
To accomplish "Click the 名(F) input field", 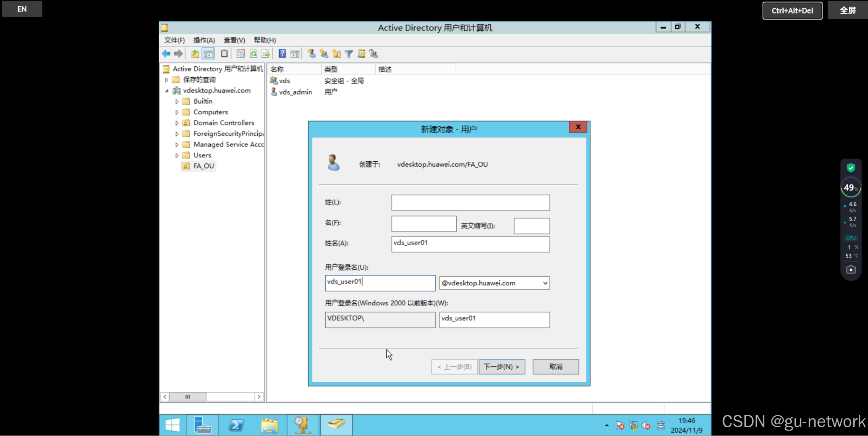I will point(424,224).
